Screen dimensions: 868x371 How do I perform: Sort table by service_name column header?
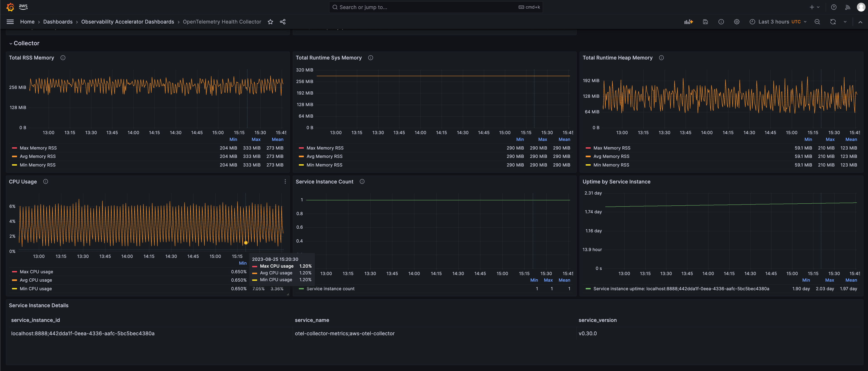[312, 320]
